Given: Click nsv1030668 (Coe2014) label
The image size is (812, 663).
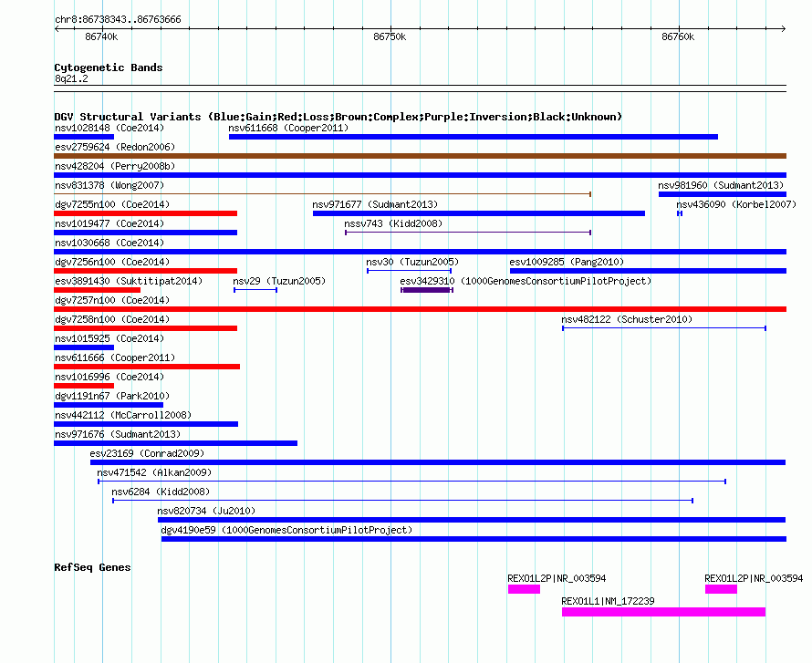Looking at the screenshot, I should [x=109, y=243].
